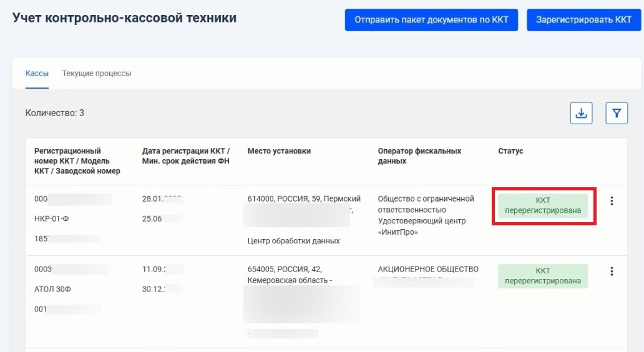Image resolution: width=644 pixels, height=352 pixels.
Task: Select the НКР-01-Ф model cell
Action: click(x=52, y=219)
